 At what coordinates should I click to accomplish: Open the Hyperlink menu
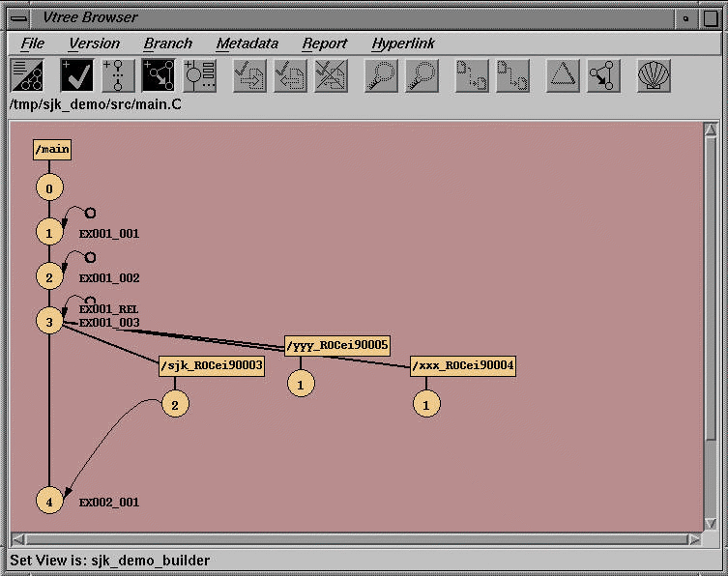pyautogui.click(x=403, y=43)
